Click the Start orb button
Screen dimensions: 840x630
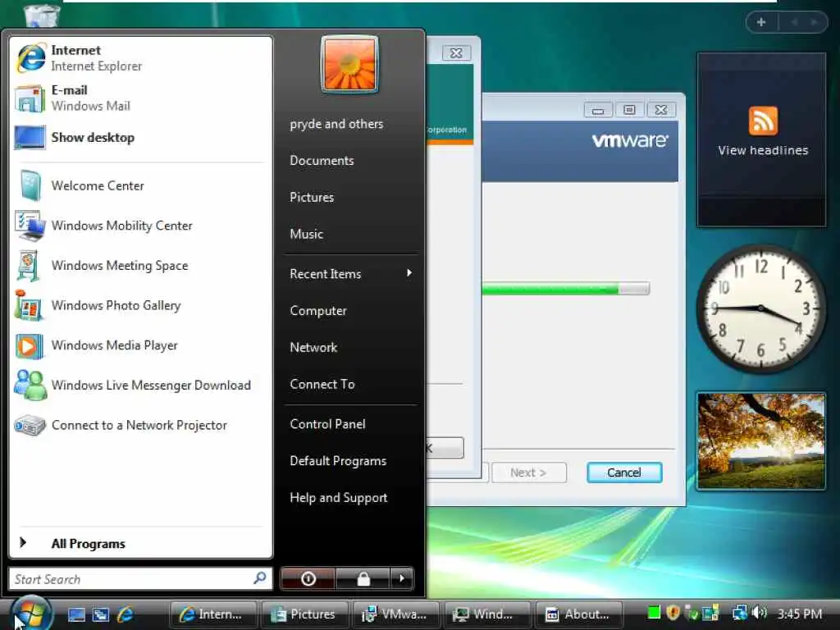[31, 614]
